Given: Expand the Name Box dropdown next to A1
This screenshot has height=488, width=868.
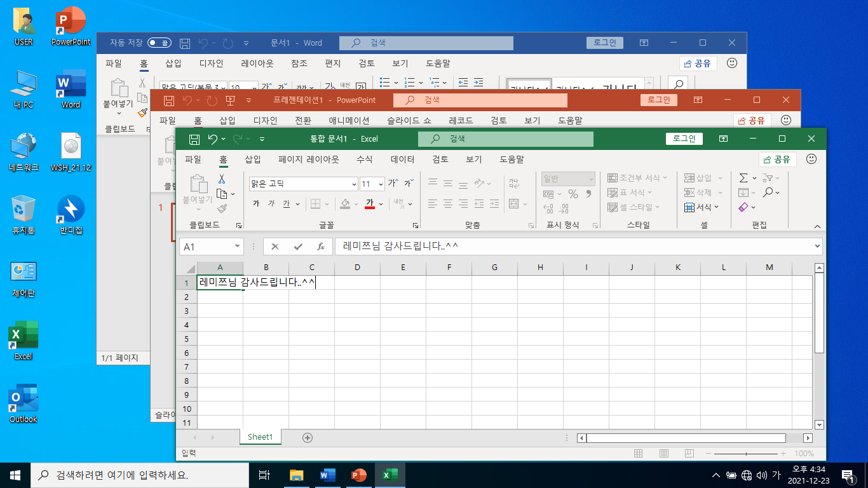Looking at the screenshot, I should (x=238, y=247).
